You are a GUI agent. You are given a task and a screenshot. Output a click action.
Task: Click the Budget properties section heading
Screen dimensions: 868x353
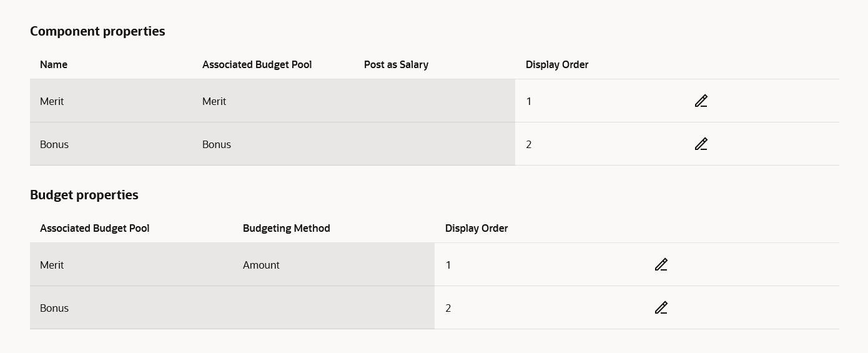(x=84, y=195)
